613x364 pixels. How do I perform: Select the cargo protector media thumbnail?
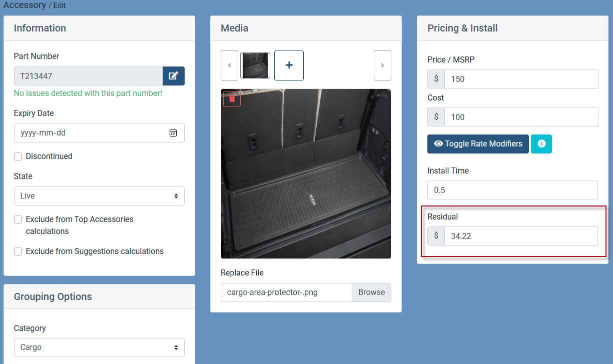tap(255, 65)
